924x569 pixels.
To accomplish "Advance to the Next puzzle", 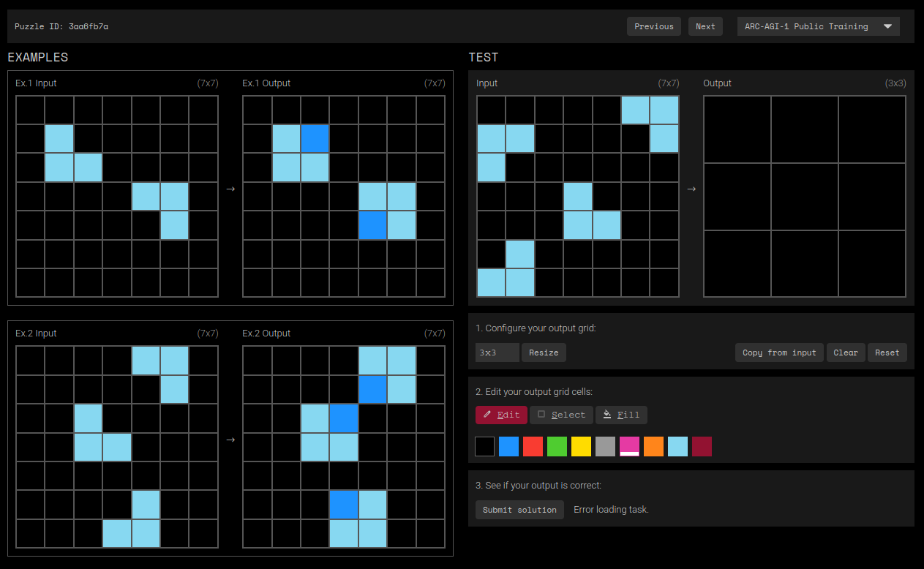I will click(x=705, y=26).
